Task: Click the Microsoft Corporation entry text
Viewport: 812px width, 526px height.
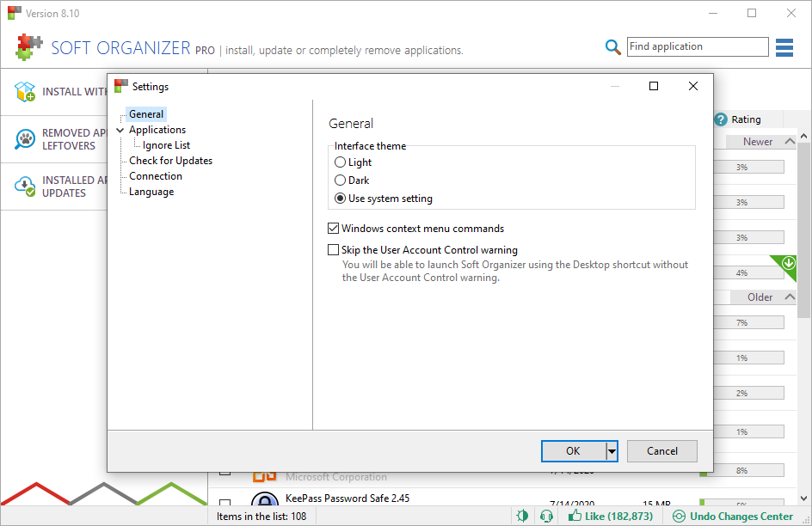Action: (336, 477)
